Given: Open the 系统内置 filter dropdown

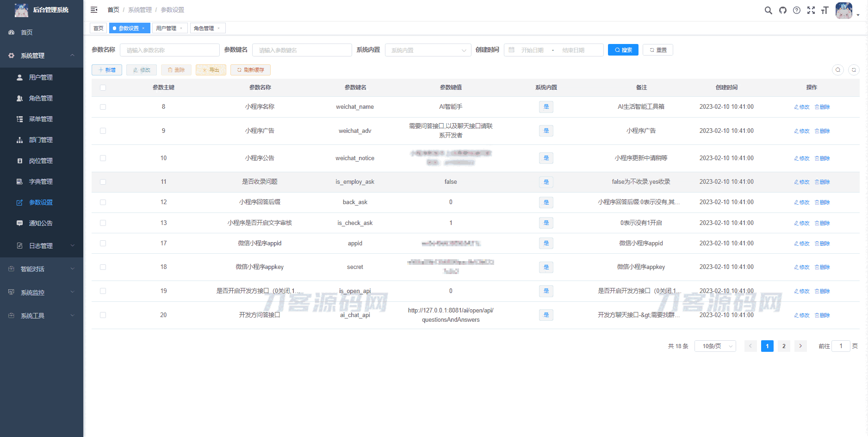Looking at the screenshot, I should coord(428,50).
